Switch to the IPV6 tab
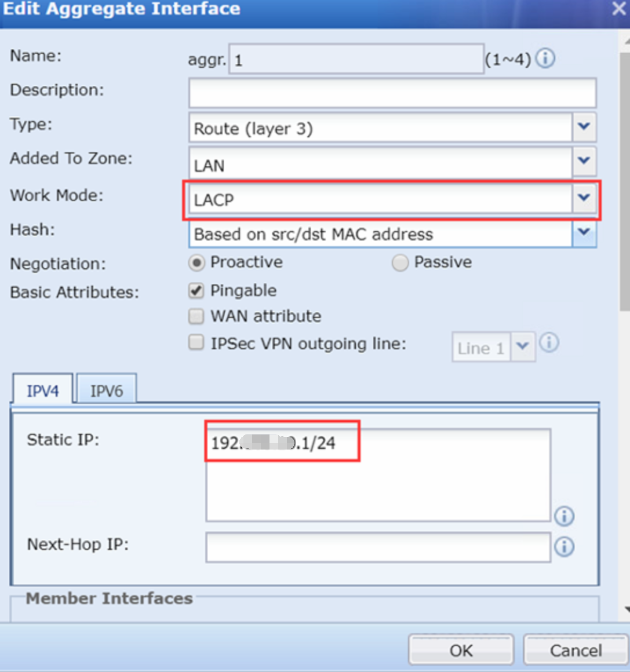The height and width of the screenshot is (672, 630). 107,389
